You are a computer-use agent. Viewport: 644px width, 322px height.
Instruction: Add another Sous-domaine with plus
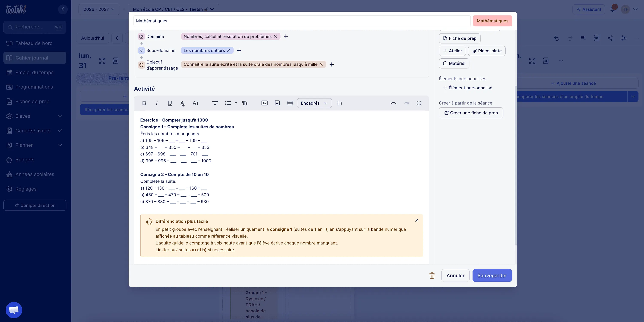pyautogui.click(x=239, y=50)
